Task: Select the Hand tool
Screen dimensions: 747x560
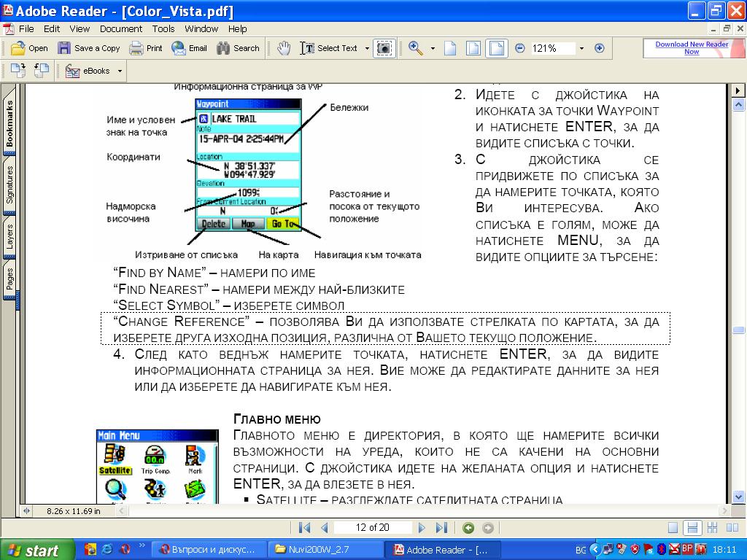Action: [284, 48]
